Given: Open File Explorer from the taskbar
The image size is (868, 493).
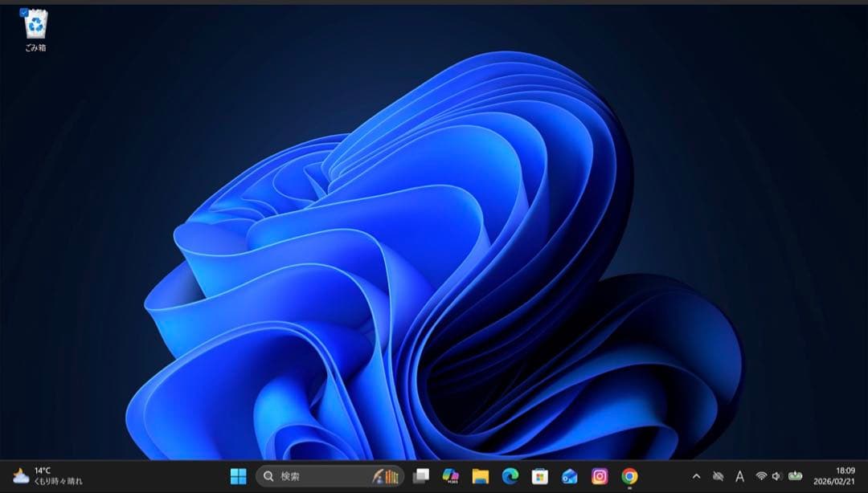Looking at the screenshot, I should pyautogui.click(x=481, y=476).
